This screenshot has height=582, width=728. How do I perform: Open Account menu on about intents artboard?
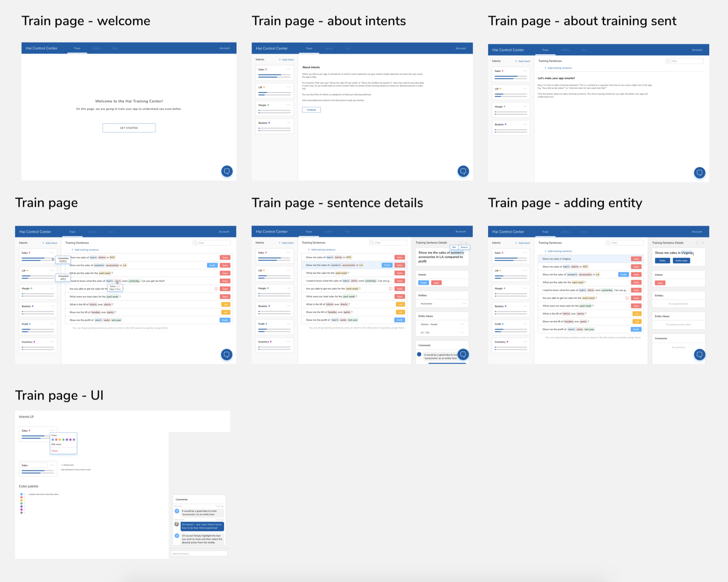coord(461,48)
